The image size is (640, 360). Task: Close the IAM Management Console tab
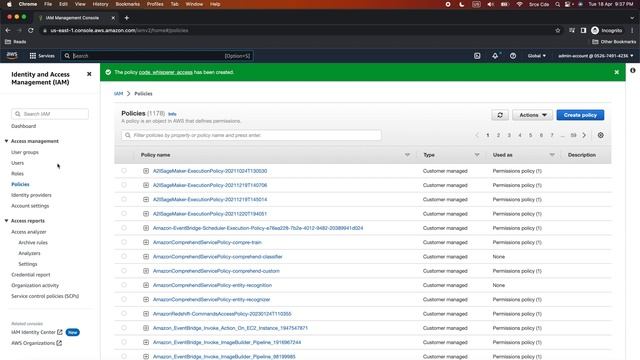pos(113,18)
